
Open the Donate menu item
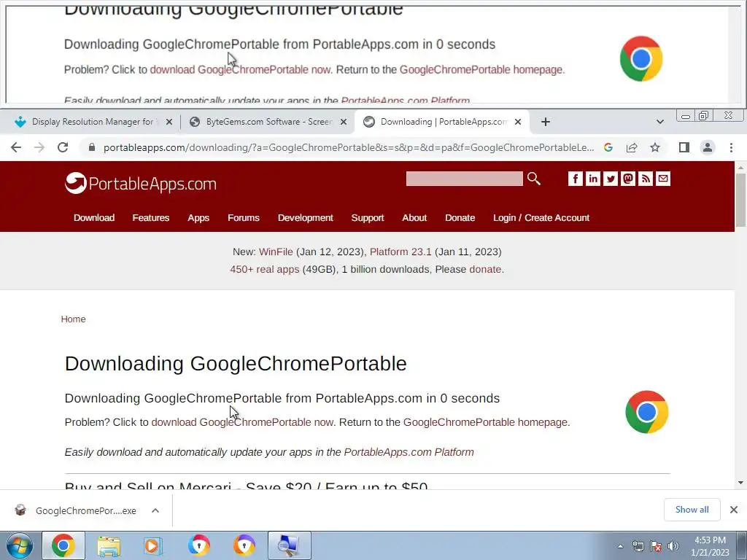460,217
